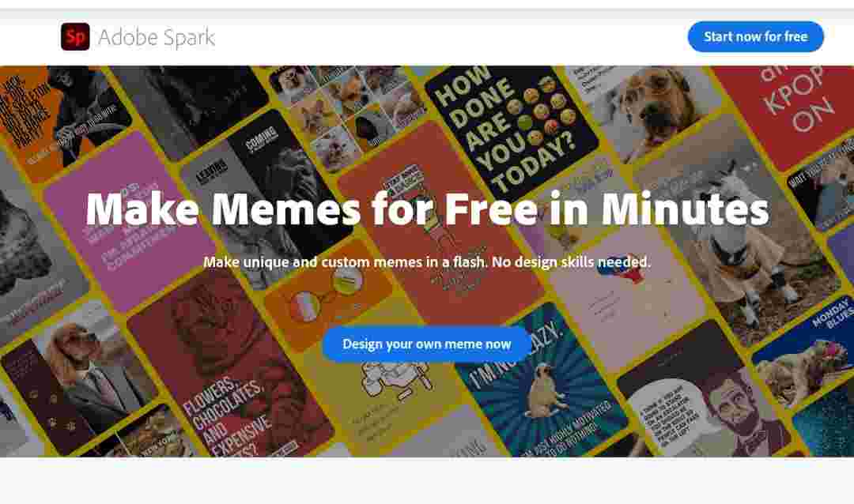Viewport: 854px width, 504px height.
Task: Open the Adobe Spark wordmark link
Action: click(157, 37)
